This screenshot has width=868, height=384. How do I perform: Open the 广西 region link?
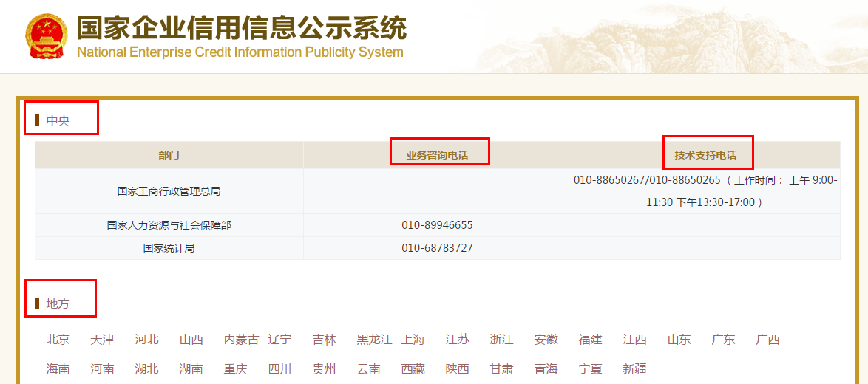click(767, 339)
